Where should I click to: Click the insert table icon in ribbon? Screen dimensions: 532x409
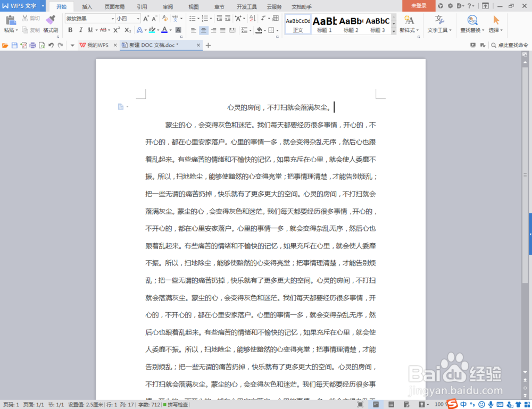pos(276,18)
